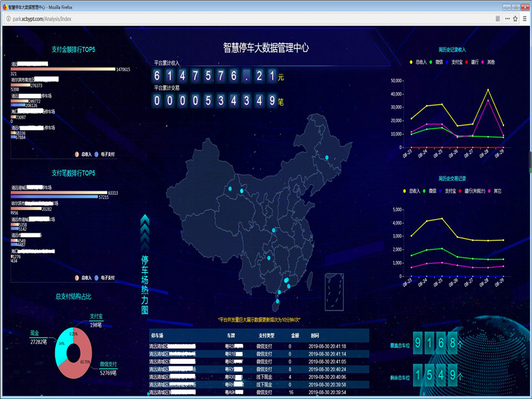Toggle 微信 legend in 周历史记录收入 chart
This screenshot has width=532, height=399.
[434, 62]
